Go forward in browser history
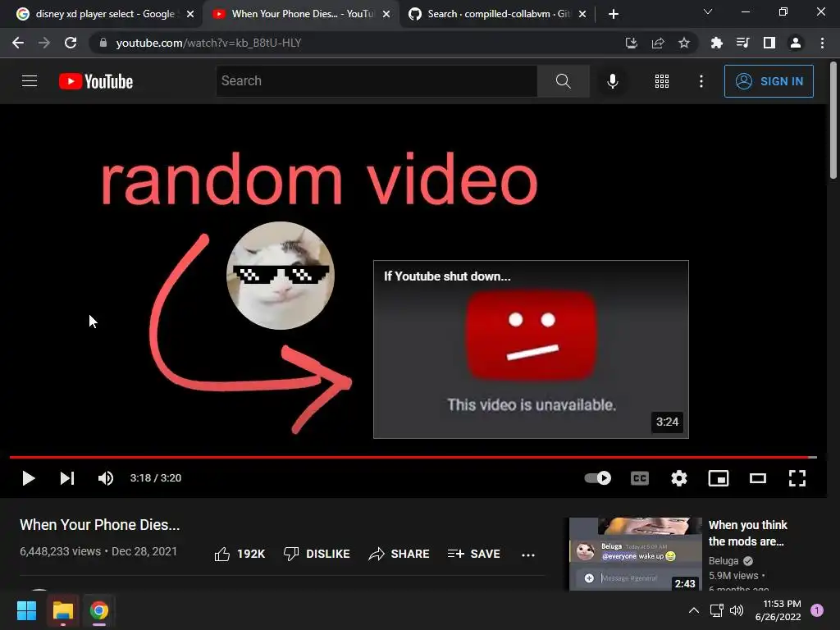This screenshot has height=630, width=840. click(x=44, y=43)
